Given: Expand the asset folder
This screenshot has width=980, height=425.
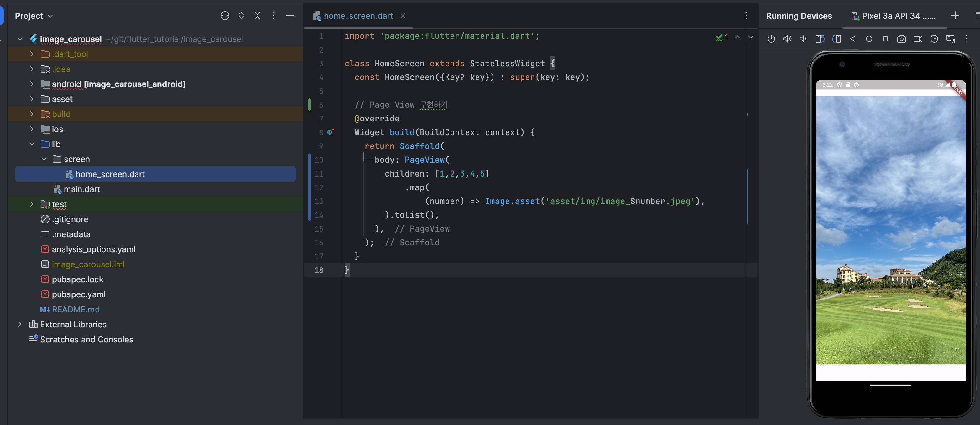Looking at the screenshot, I should point(32,99).
